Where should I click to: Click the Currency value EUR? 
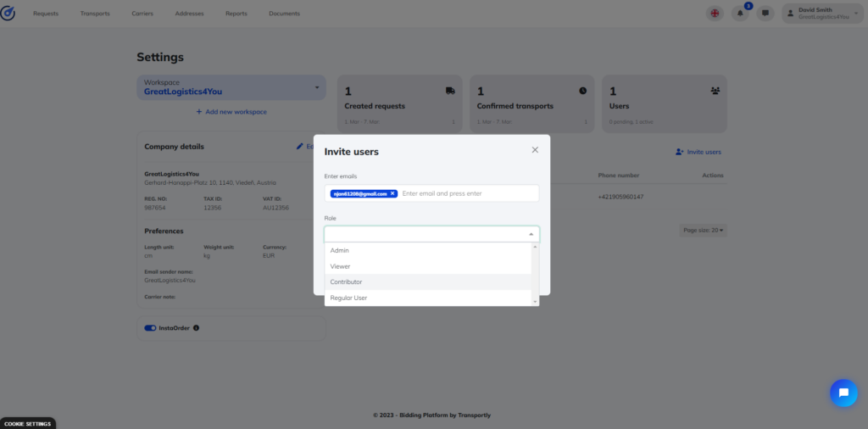(x=269, y=256)
